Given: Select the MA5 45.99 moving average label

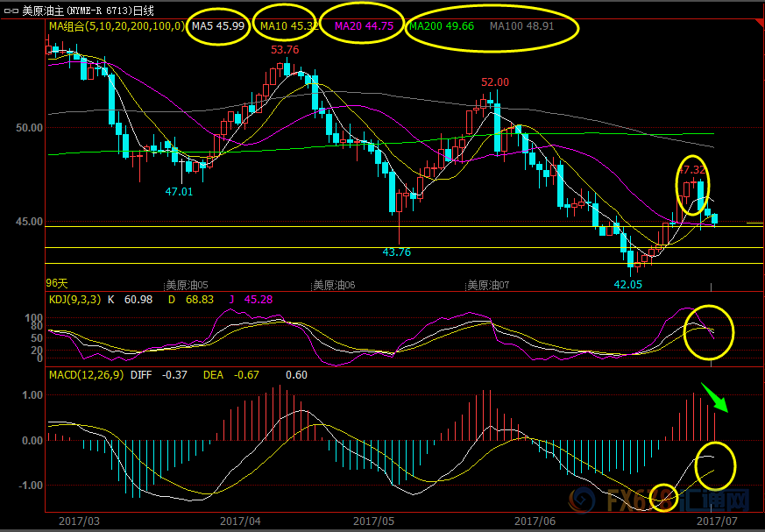Looking at the screenshot, I should click(218, 26).
